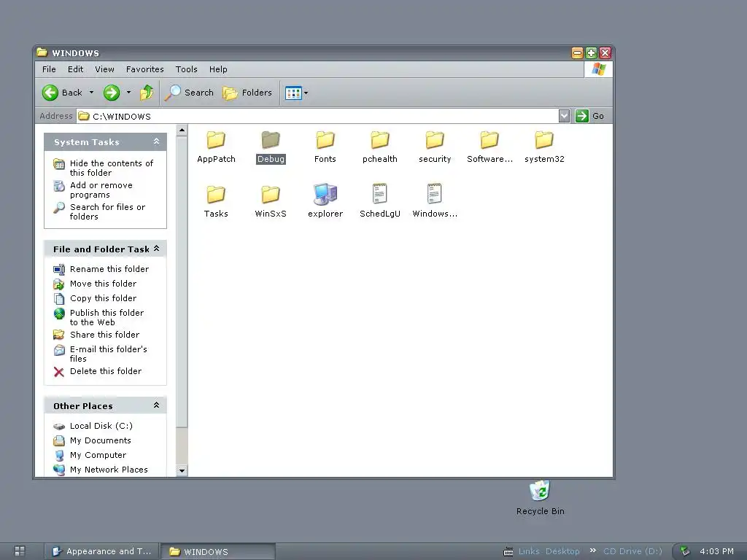
Task: Click the Links toolbar label in the taskbar
Action: 529,551
